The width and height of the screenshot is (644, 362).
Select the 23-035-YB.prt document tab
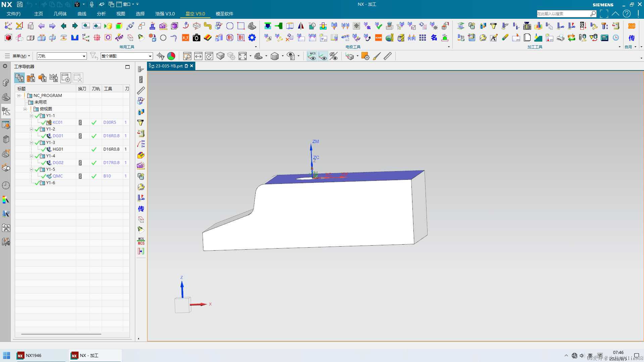[x=171, y=66]
